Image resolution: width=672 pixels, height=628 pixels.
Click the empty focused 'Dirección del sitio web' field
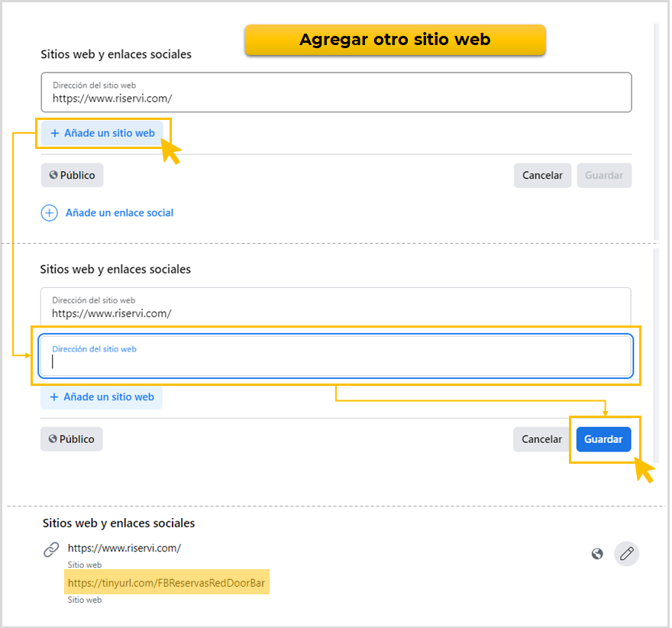(x=336, y=357)
